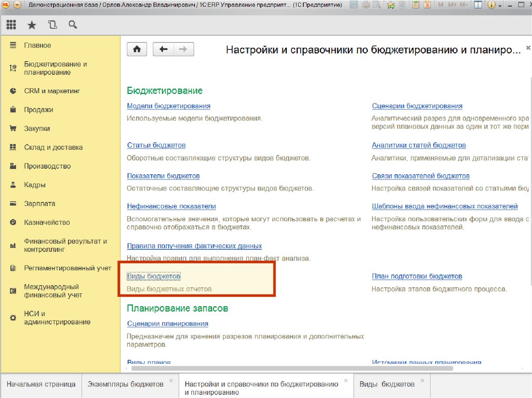This screenshot has width=532, height=398.
Task: Open Правила получения фактических данных link
Action: [194, 246]
